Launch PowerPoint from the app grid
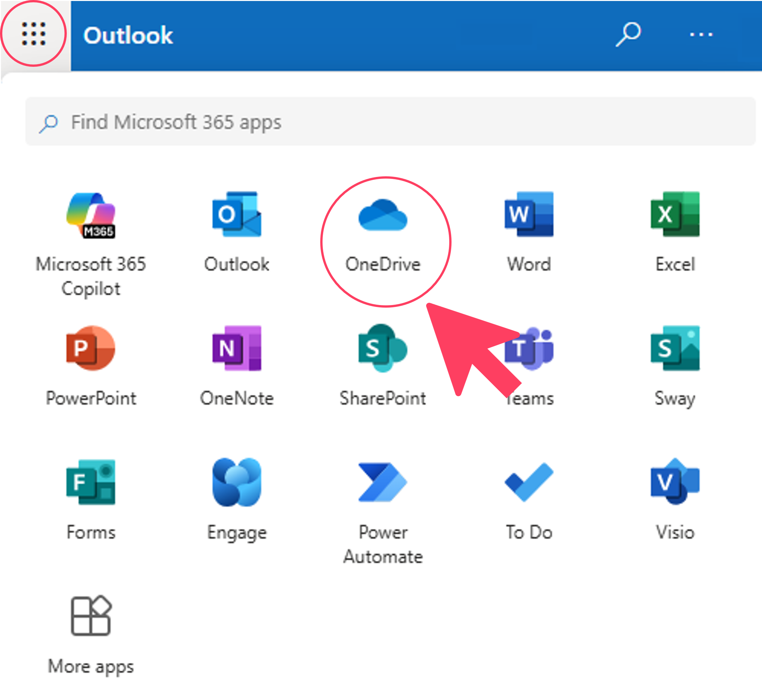 point(91,366)
